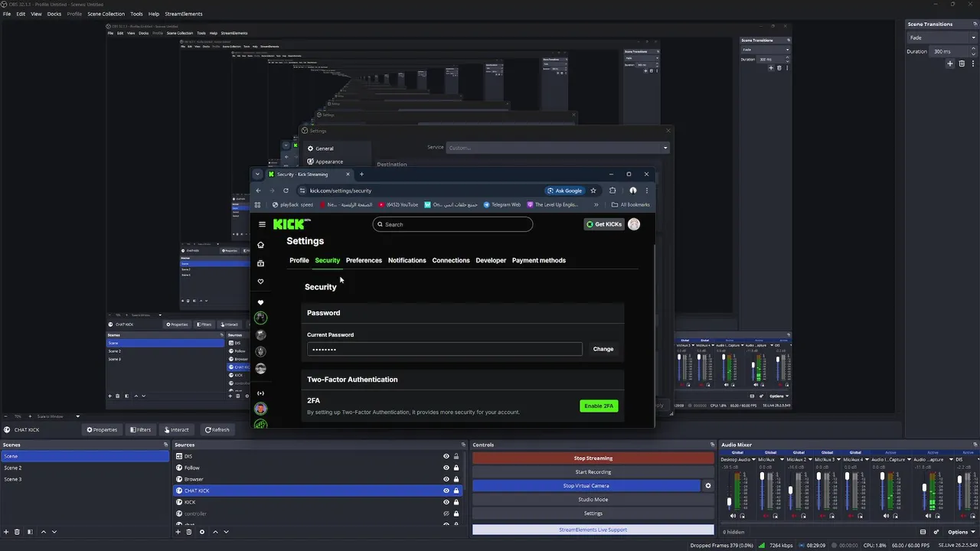Open Mic/Aux 4 mixer options dropdown
980x551 pixels.
click(x=867, y=459)
